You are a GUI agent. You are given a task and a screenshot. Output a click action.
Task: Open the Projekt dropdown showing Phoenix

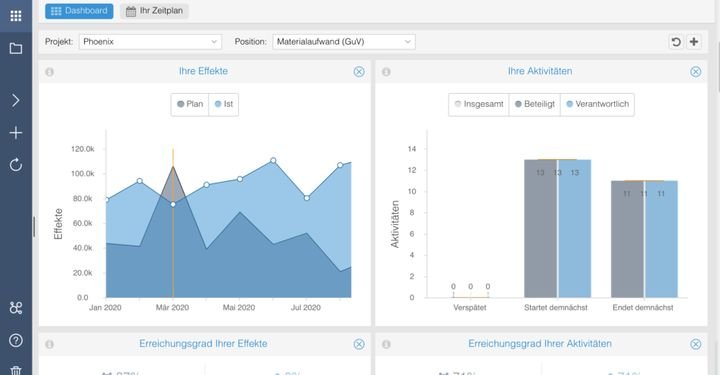click(150, 42)
